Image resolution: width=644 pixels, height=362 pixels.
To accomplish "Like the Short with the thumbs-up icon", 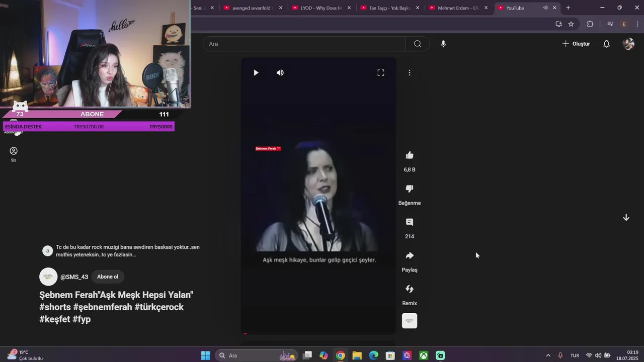I will coord(410,155).
